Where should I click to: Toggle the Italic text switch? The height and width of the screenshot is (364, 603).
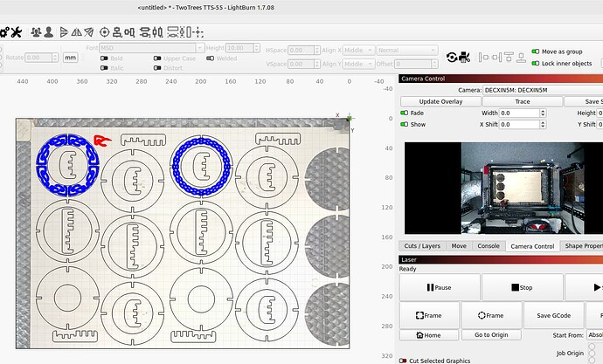[x=104, y=68]
